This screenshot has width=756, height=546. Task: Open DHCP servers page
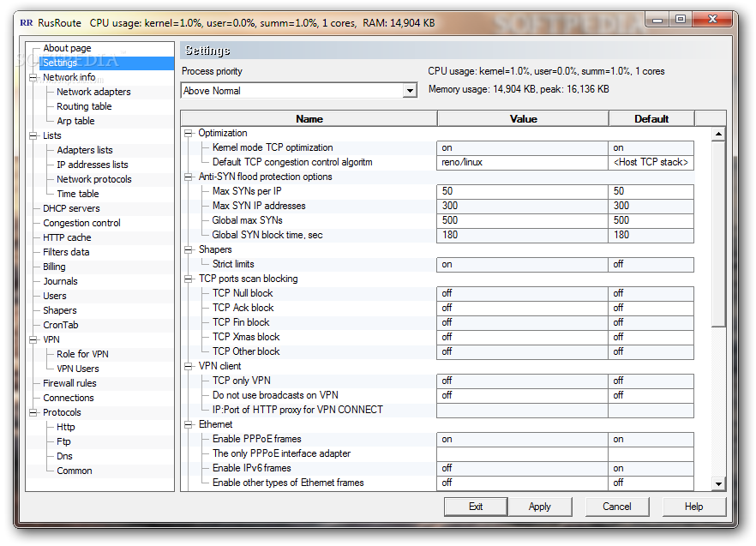(x=71, y=208)
